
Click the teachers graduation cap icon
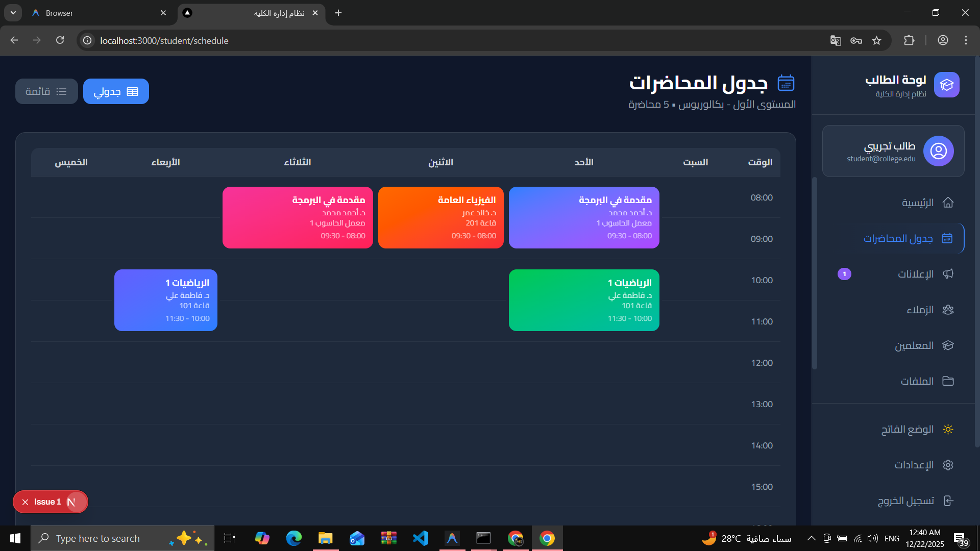click(948, 345)
